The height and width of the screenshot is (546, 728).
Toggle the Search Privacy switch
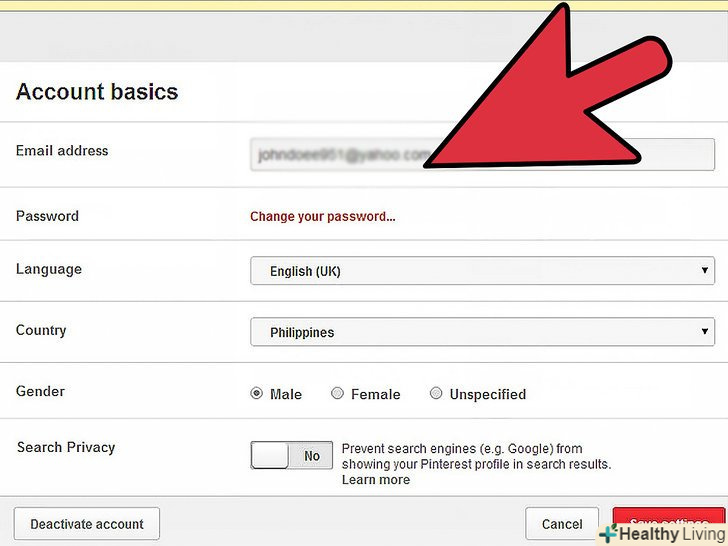pos(292,455)
